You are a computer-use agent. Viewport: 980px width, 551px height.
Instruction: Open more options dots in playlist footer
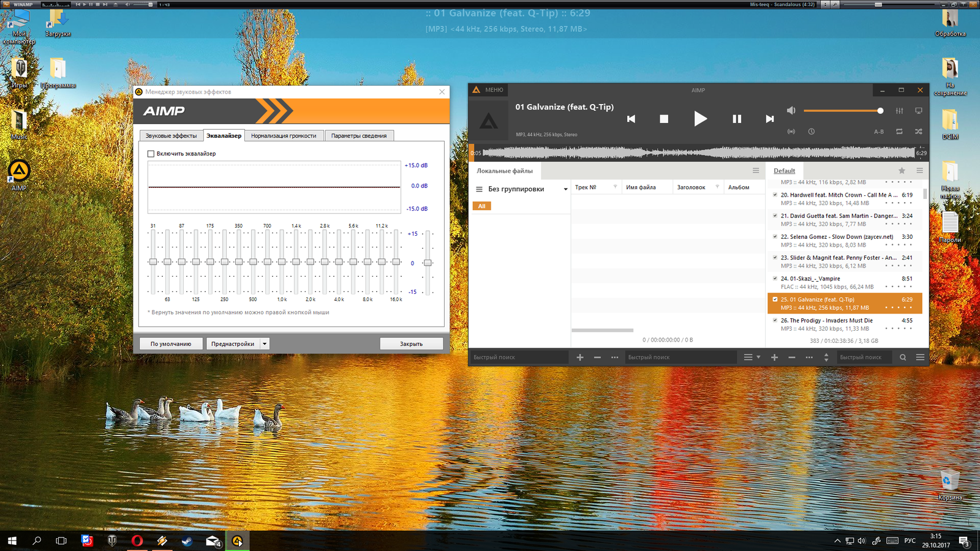click(x=809, y=357)
